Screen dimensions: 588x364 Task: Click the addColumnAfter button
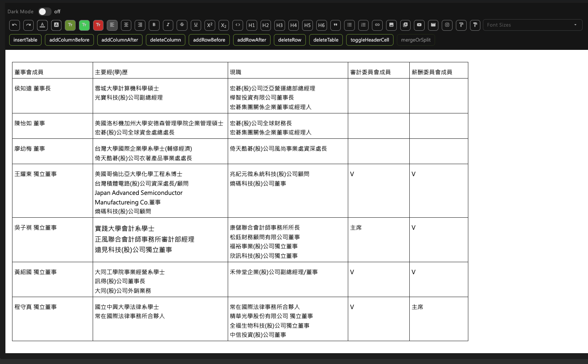[120, 40]
